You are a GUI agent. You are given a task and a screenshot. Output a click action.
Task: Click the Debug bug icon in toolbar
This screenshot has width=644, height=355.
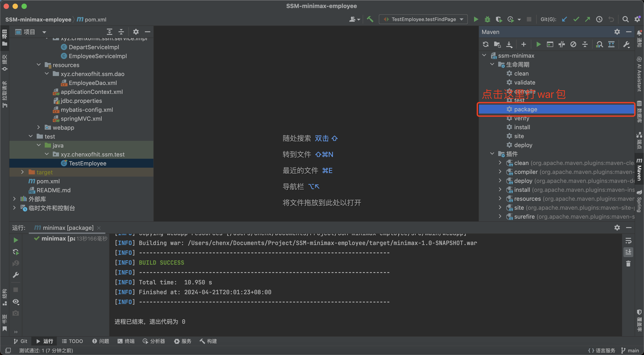487,19
